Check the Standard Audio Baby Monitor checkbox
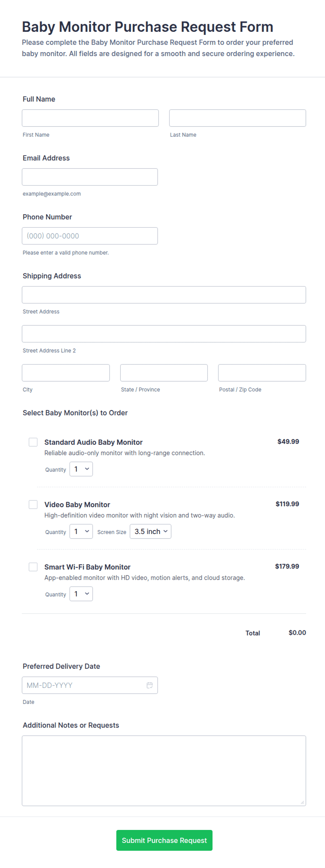The image size is (325, 868). pyautogui.click(x=33, y=442)
